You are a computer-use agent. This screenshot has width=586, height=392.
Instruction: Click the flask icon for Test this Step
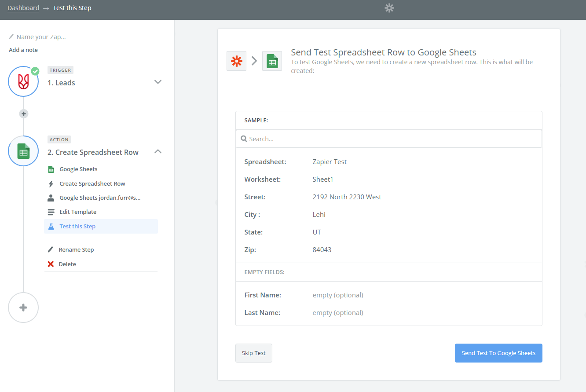51,226
